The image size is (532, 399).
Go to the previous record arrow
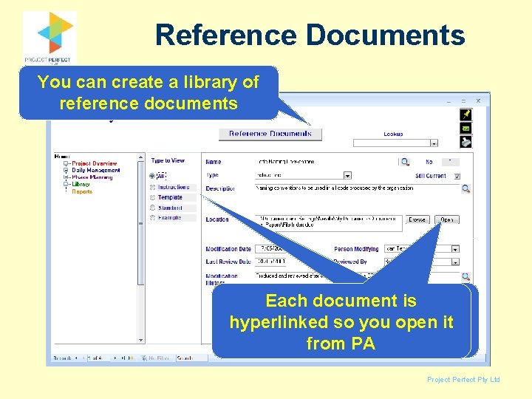click(x=83, y=358)
